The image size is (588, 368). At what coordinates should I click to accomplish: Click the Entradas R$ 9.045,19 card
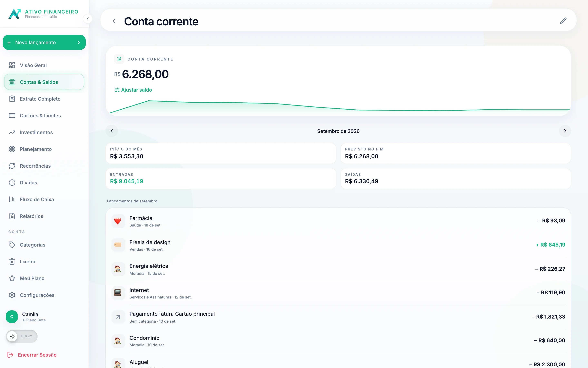(x=221, y=179)
